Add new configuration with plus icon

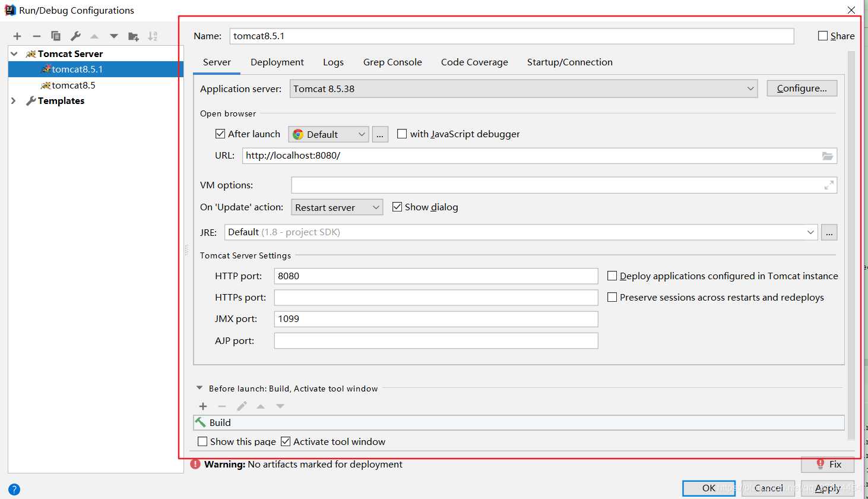tap(17, 36)
